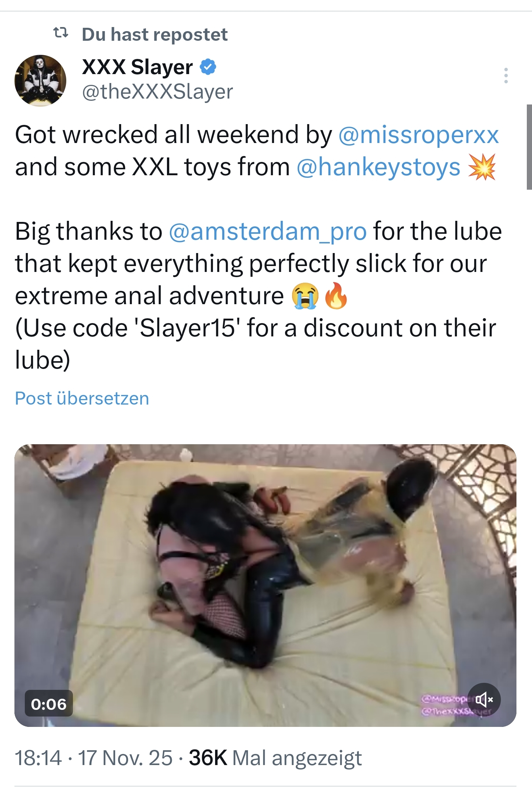The image size is (532, 801).
Task: Open the @theXXXSlayer handle
Action: [157, 92]
